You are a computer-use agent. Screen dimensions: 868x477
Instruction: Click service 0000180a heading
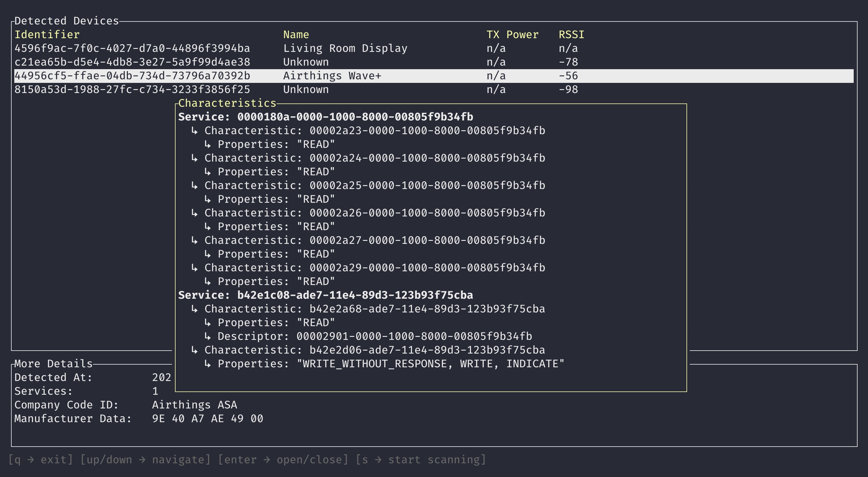[x=325, y=117]
